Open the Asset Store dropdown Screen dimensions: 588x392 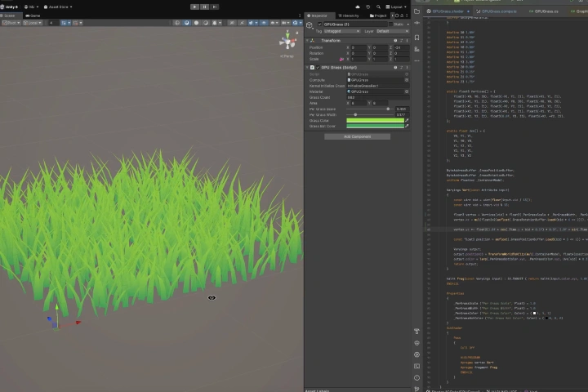pyautogui.click(x=58, y=7)
